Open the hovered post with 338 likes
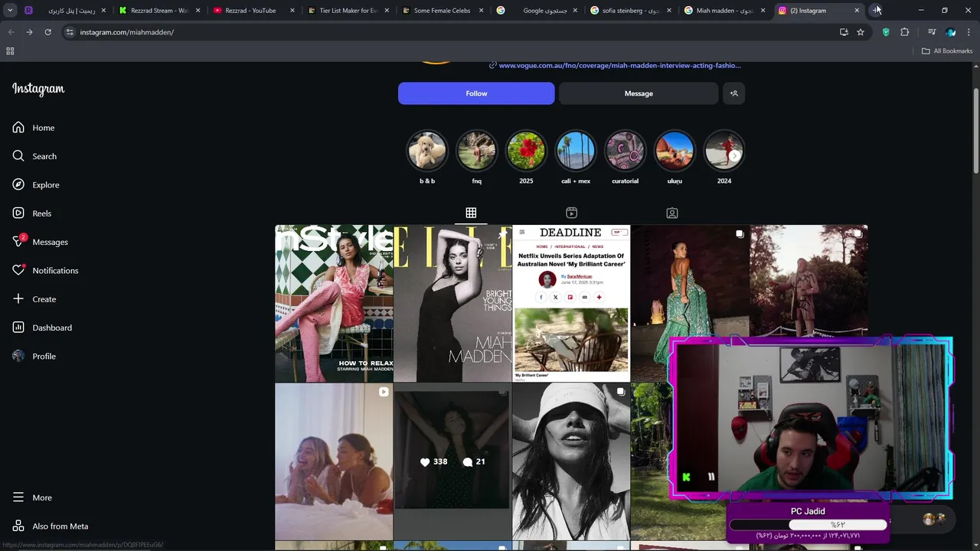 pyautogui.click(x=452, y=461)
